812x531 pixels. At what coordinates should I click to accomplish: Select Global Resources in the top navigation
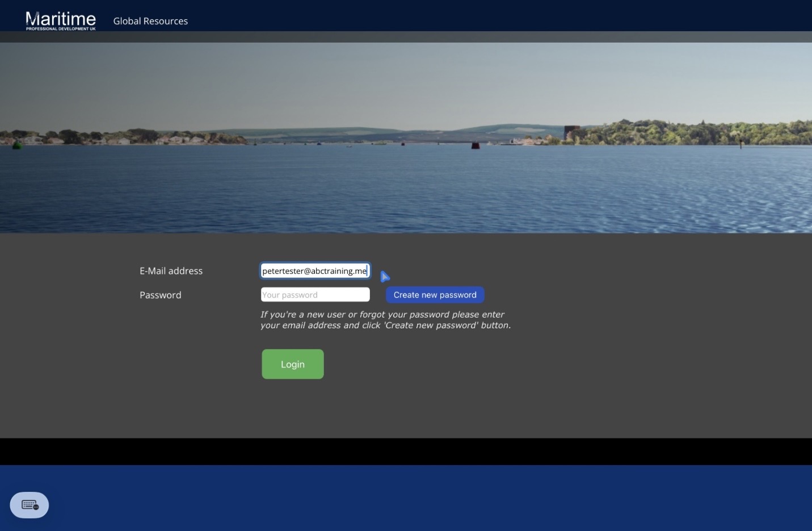(150, 21)
